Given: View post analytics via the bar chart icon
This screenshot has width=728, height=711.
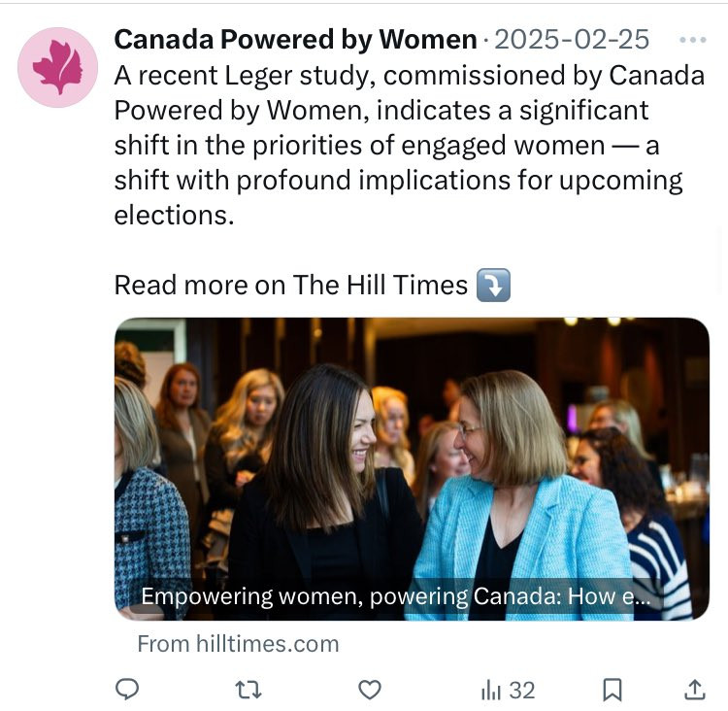Looking at the screenshot, I should [x=491, y=690].
